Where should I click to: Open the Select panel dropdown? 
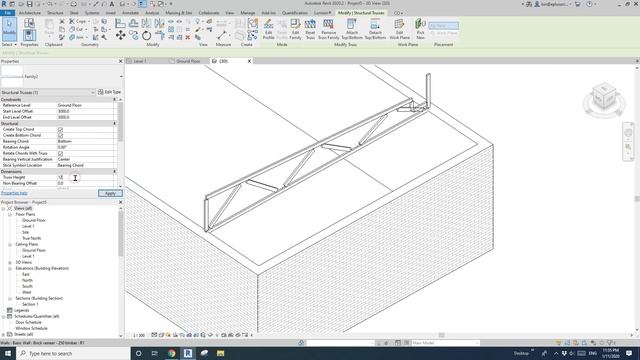9,44
